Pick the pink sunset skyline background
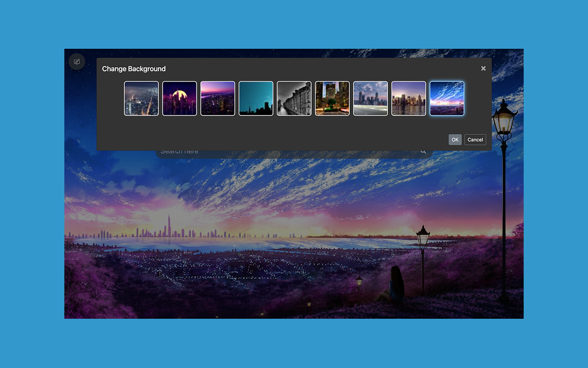Image resolution: width=588 pixels, height=368 pixels. (x=217, y=98)
